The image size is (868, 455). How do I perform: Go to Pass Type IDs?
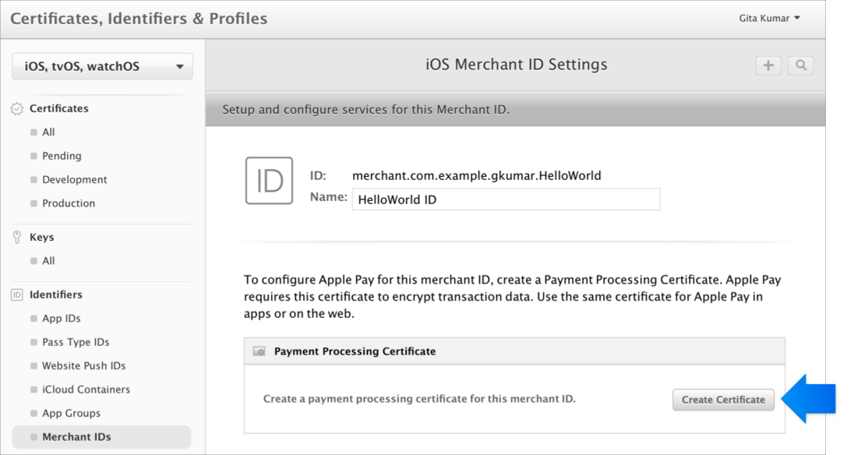[76, 343]
